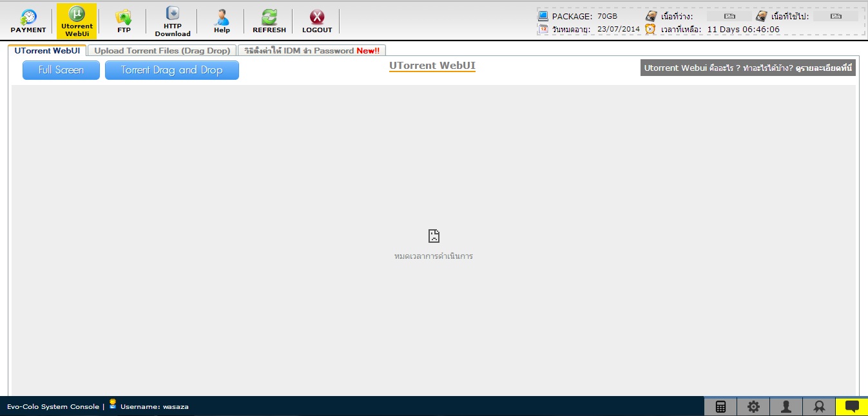Open the user profile icon in bottom bar
This screenshot has width=868, height=416.
tap(786, 406)
